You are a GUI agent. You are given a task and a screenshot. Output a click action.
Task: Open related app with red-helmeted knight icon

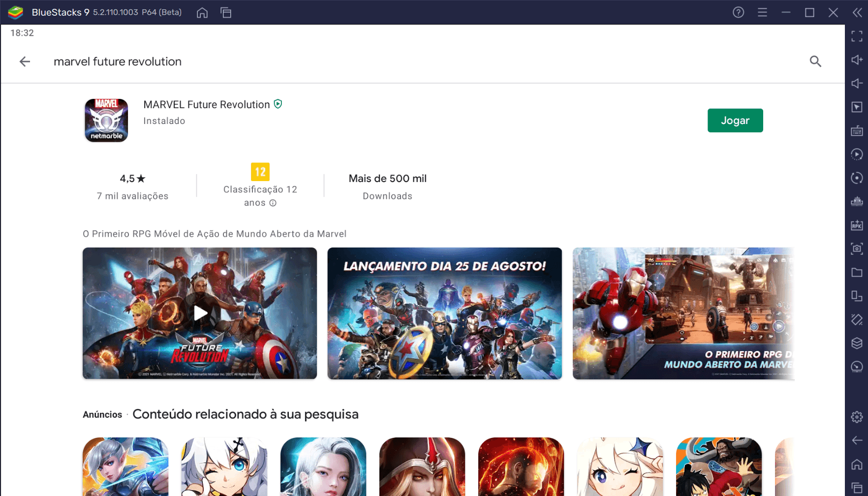pos(422,466)
